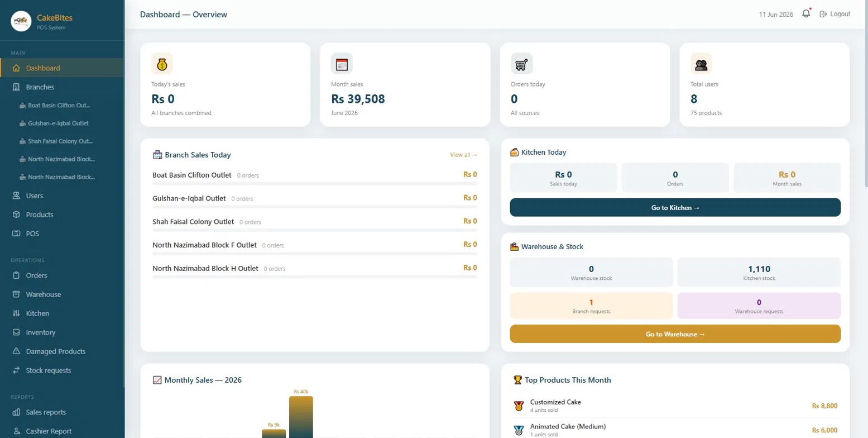
Task: Click the View all link in Branch Sales
Action: (x=463, y=155)
